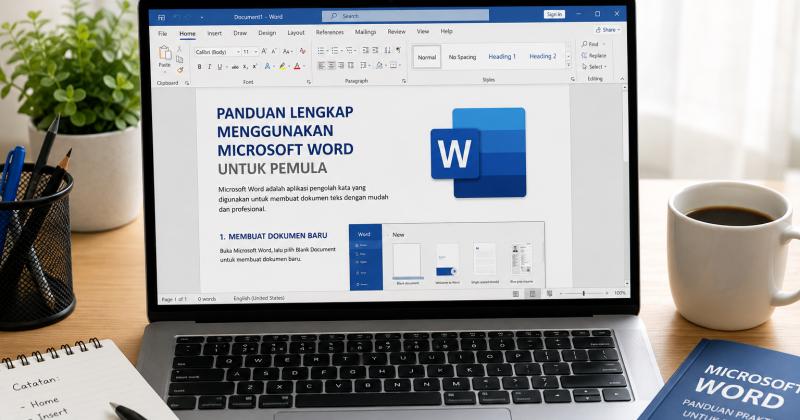800x420 pixels.
Task: Toggle Underline formatting
Action: (x=220, y=67)
